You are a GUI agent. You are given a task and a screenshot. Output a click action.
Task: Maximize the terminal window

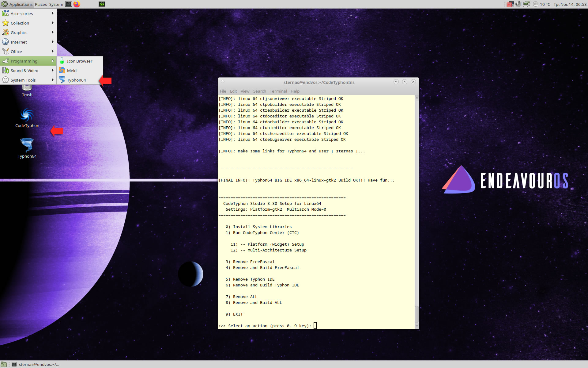click(x=405, y=82)
